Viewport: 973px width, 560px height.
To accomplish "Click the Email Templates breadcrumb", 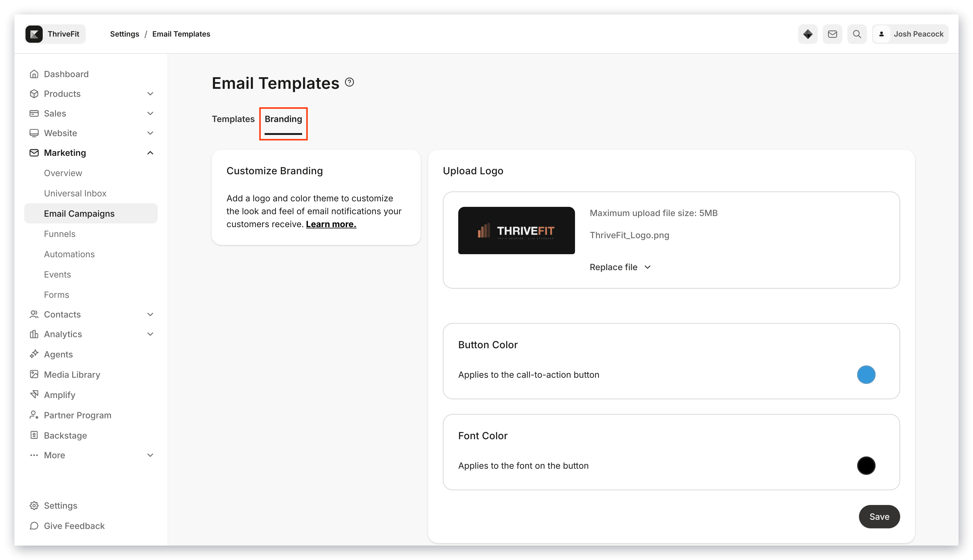I will [181, 34].
